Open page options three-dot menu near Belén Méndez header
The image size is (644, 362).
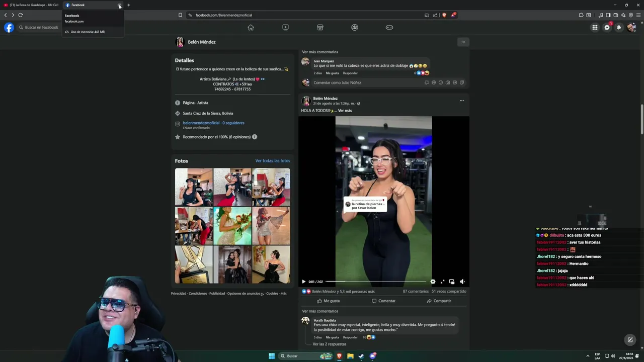pyautogui.click(x=463, y=42)
